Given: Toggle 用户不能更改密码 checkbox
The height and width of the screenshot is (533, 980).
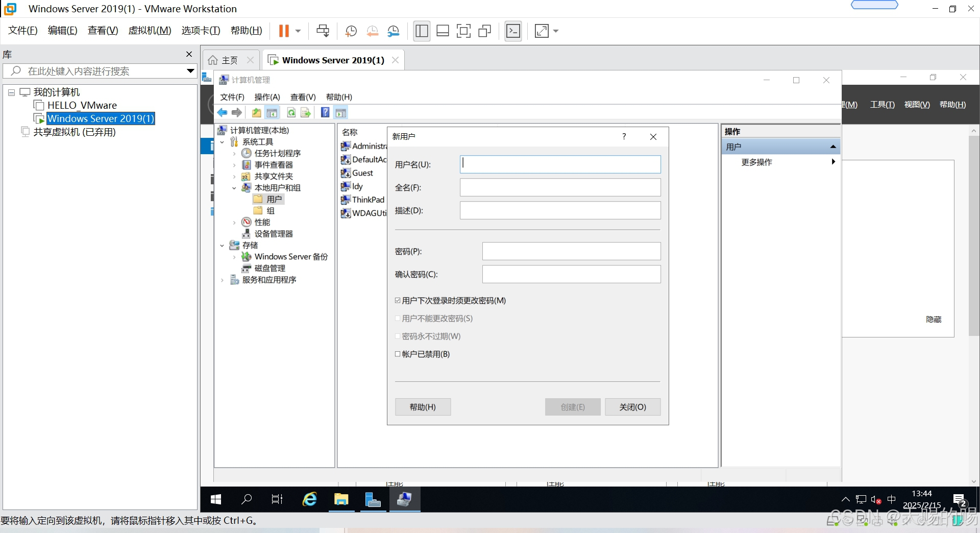Looking at the screenshot, I should (398, 319).
